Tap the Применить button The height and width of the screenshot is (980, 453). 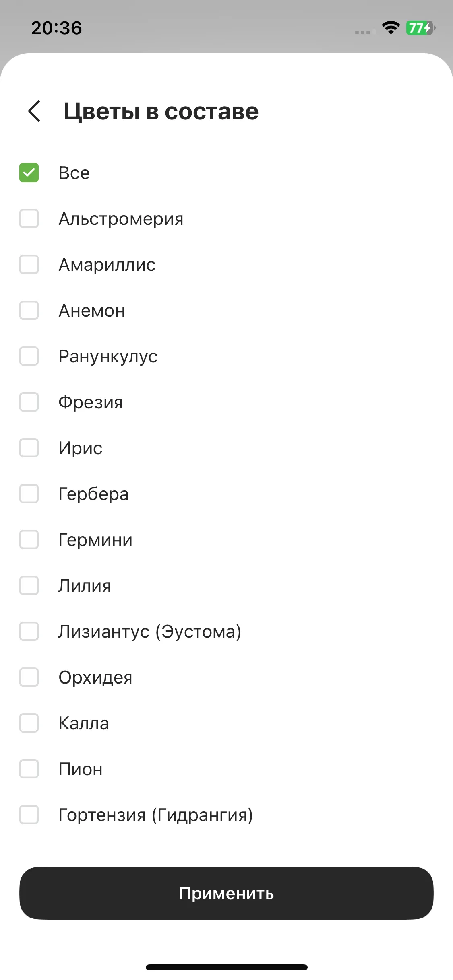[226, 893]
